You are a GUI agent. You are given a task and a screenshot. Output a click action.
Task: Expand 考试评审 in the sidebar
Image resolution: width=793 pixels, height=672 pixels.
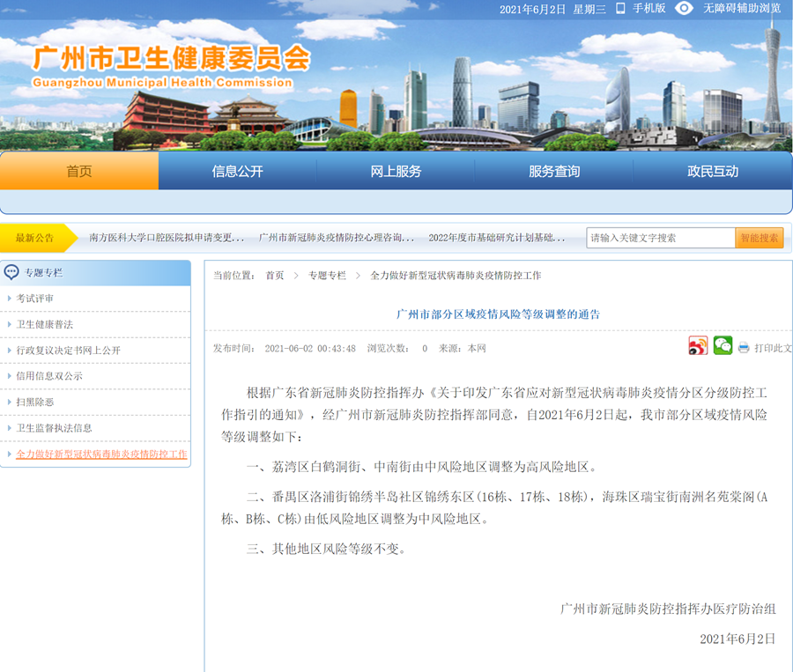35,299
